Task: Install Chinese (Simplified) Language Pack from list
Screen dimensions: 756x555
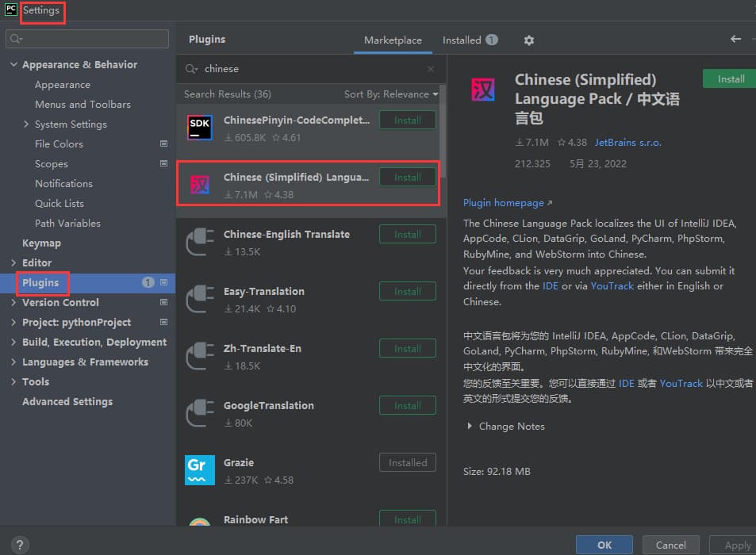Action: (408, 178)
